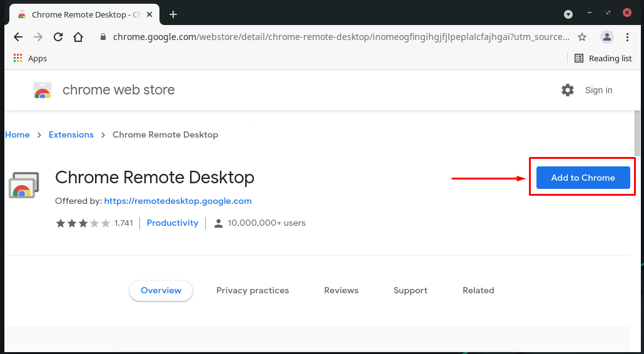The image size is (644, 354).
Task: Open a new browser tab
Action: (x=173, y=14)
